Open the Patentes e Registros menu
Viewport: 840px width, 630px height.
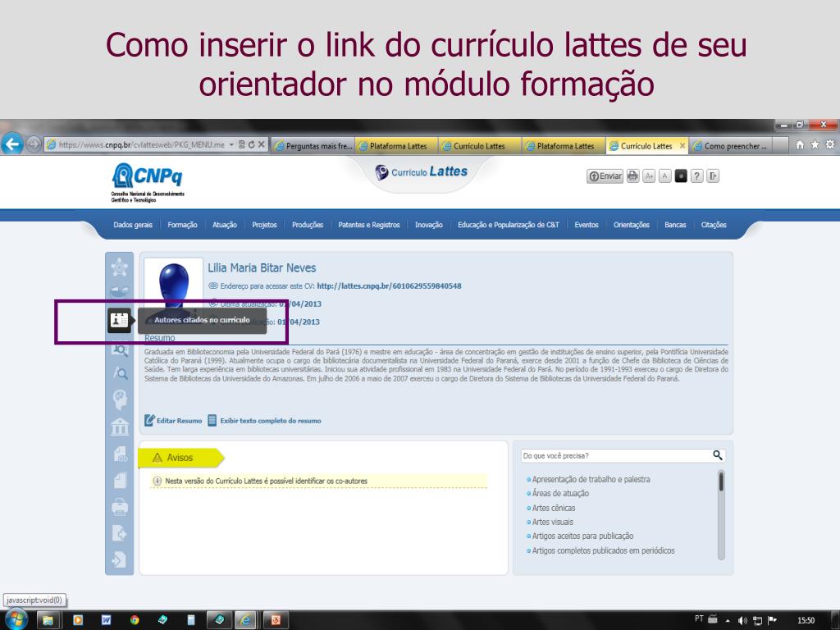click(x=368, y=225)
